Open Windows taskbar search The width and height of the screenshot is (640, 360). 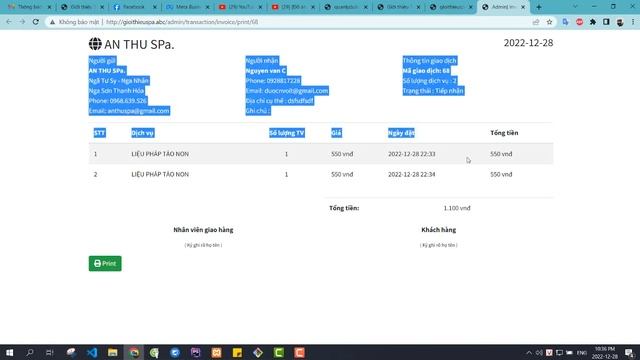coord(30,352)
